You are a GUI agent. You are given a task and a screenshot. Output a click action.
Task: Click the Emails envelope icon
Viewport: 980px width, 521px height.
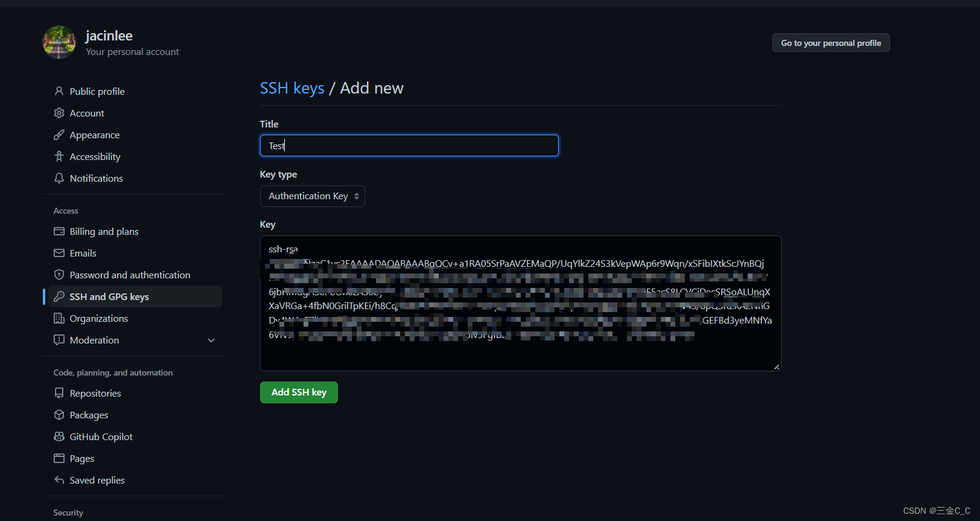pyautogui.click(x=59, y=253)
